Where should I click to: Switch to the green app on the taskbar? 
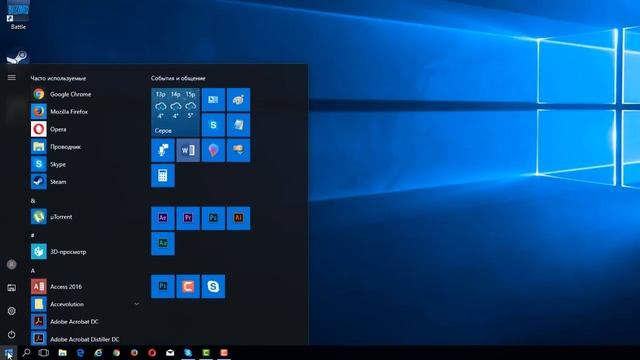(206, 353)
